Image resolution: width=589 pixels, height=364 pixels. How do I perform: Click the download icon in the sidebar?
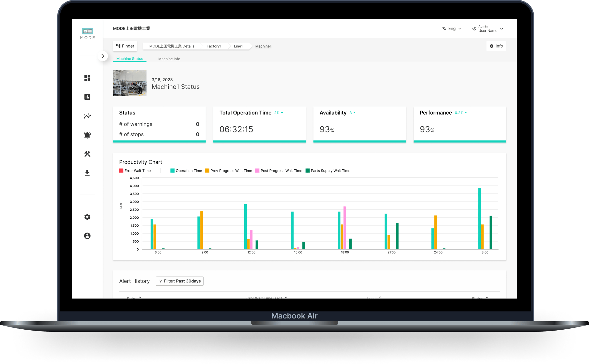[x=87, y=173]
